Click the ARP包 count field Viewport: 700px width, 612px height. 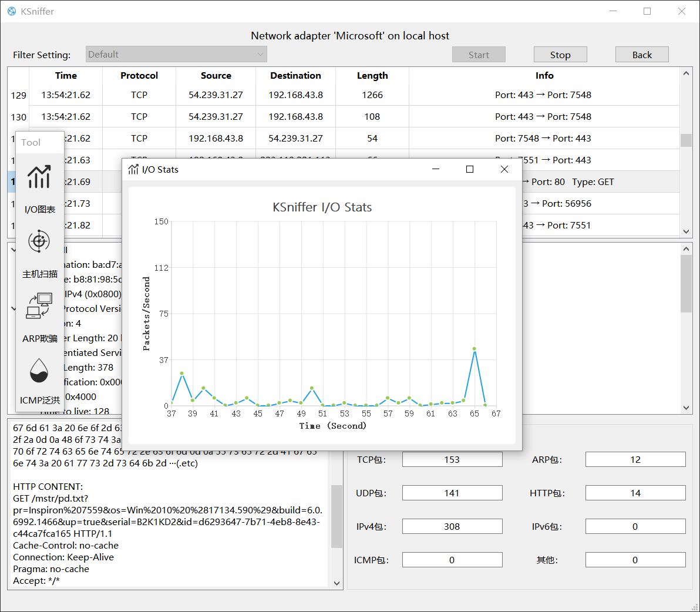[635, 459]
